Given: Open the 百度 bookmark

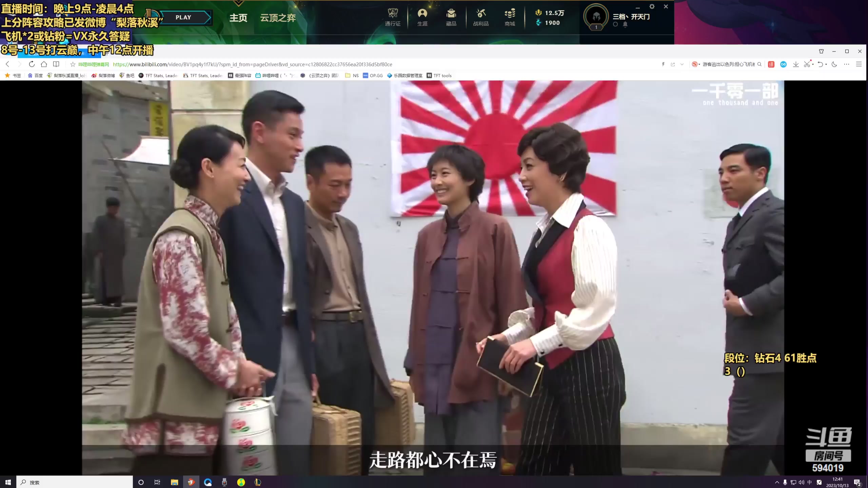Looking at the screenshot, I should [35, 76].
